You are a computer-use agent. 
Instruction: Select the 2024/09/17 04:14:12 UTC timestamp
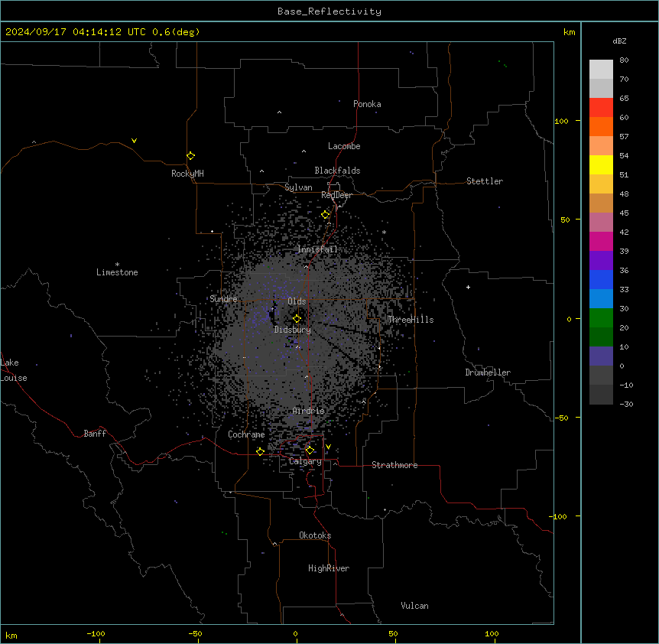tap(75, 32)
